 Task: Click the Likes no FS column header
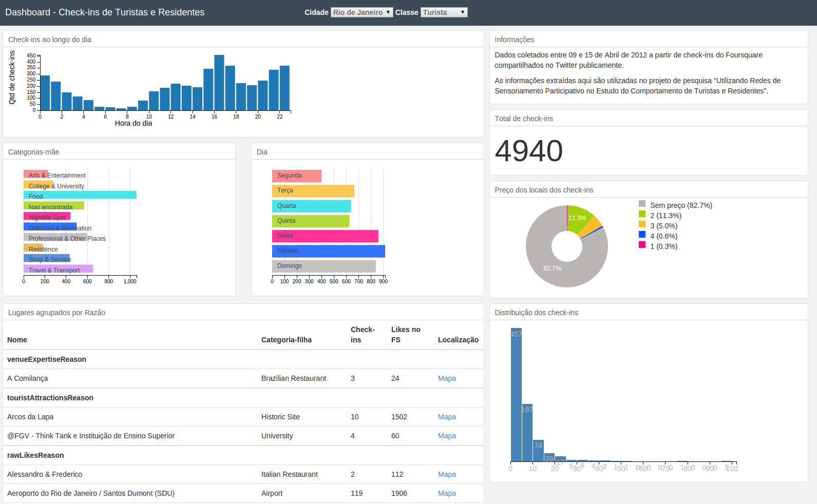point(406,335)
